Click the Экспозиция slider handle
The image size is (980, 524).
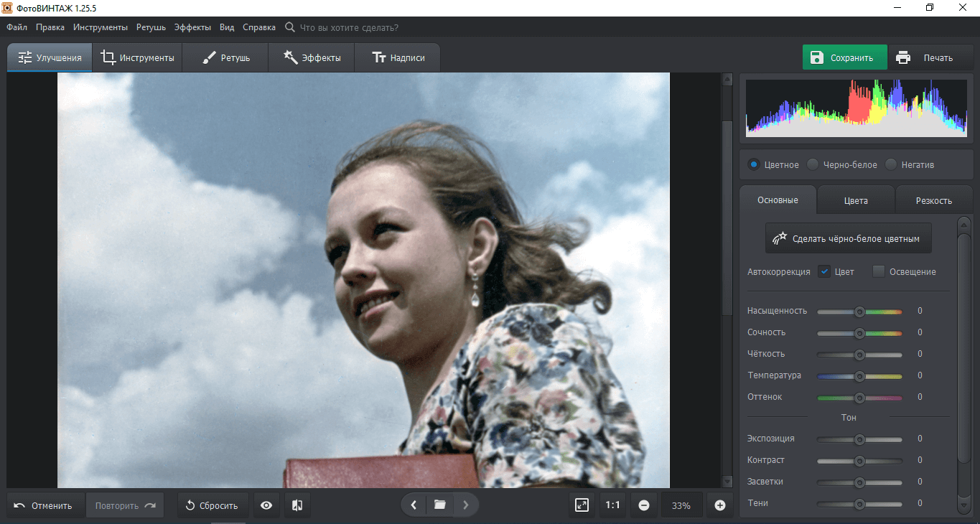click(x=859, y=439)
